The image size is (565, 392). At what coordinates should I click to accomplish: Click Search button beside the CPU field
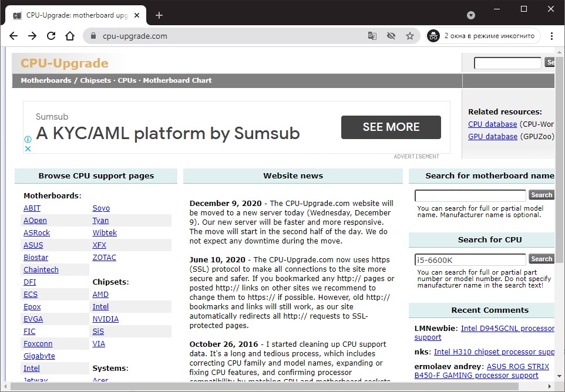pos(541,259)
